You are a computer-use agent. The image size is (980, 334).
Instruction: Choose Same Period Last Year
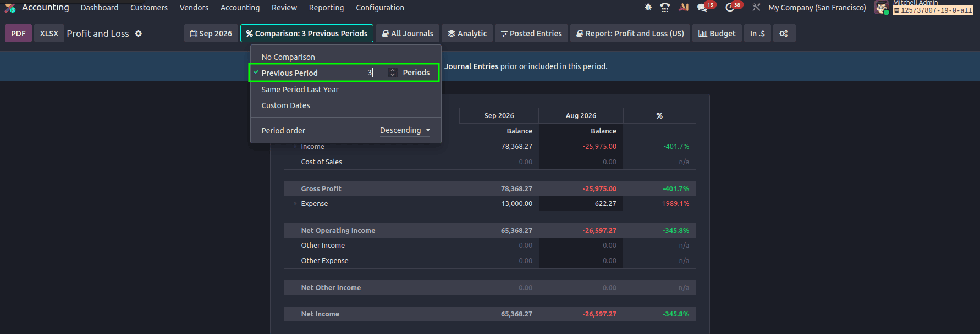tap(300, 90)
